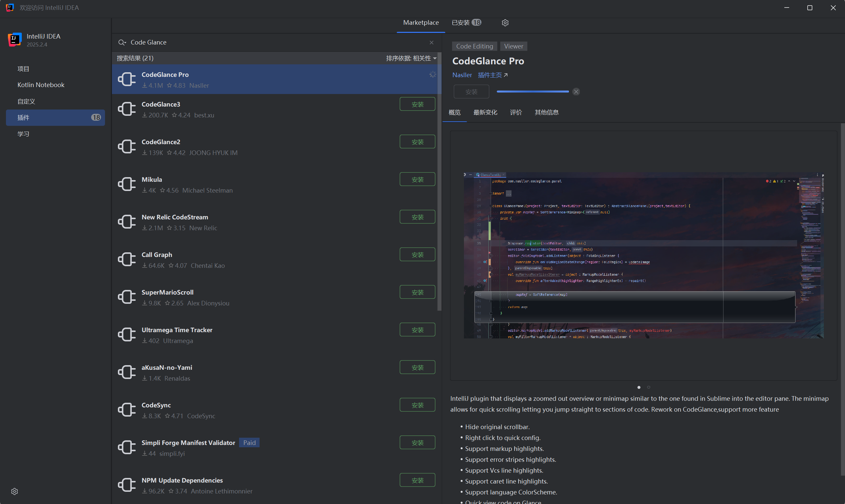
Task: Select the second screenshot carousel dot
Action: 649,387
